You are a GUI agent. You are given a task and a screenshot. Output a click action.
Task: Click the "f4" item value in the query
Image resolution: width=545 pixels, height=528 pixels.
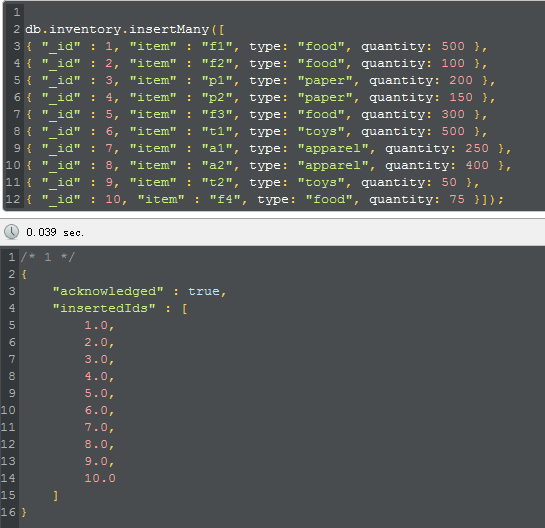(x=225, y=200)
